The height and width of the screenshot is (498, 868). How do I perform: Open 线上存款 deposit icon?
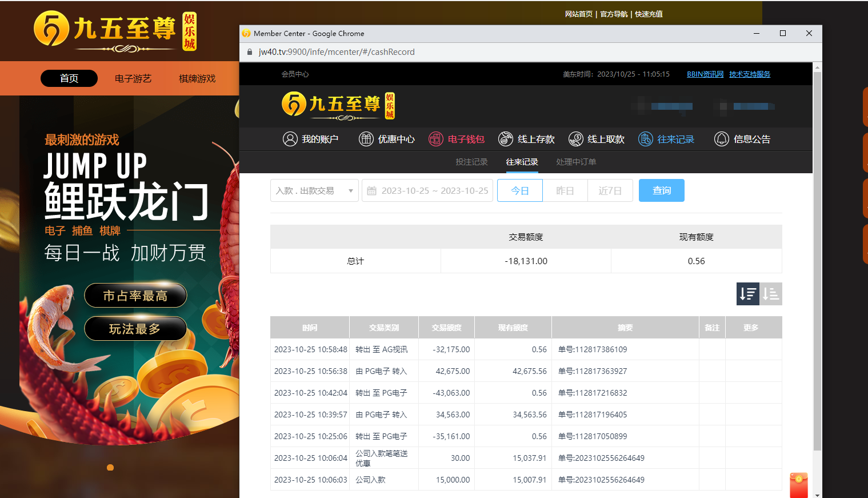[x=506, y=139]
